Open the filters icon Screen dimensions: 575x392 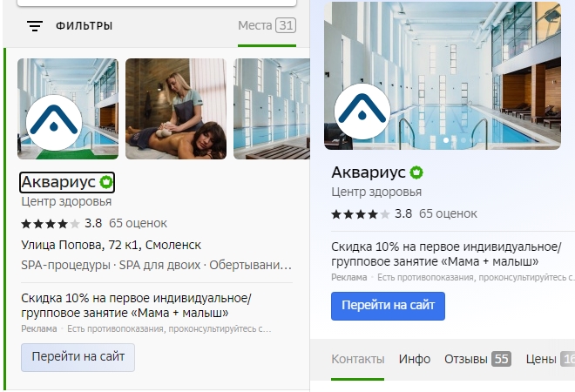click(x=35, y=26)
